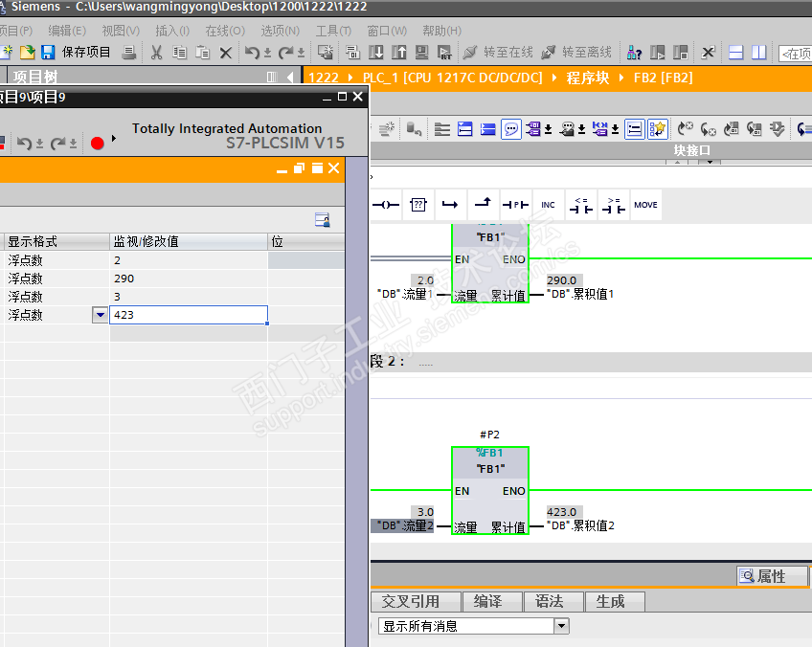This screenshot has width=812, height=647.
Task: Split editor space vertically icon
Action: [758, 53]
